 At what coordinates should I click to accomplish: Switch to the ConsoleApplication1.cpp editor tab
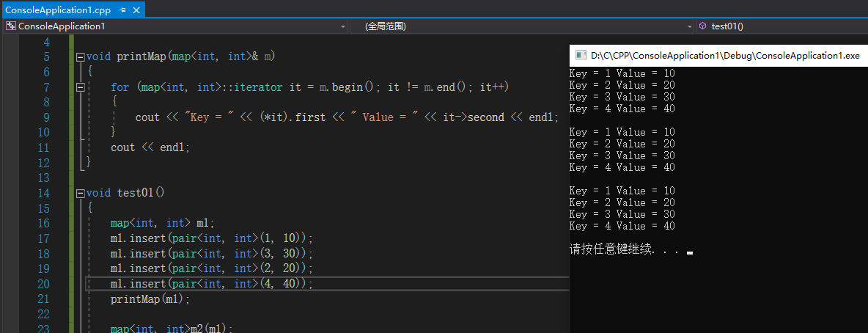(58, 10)
